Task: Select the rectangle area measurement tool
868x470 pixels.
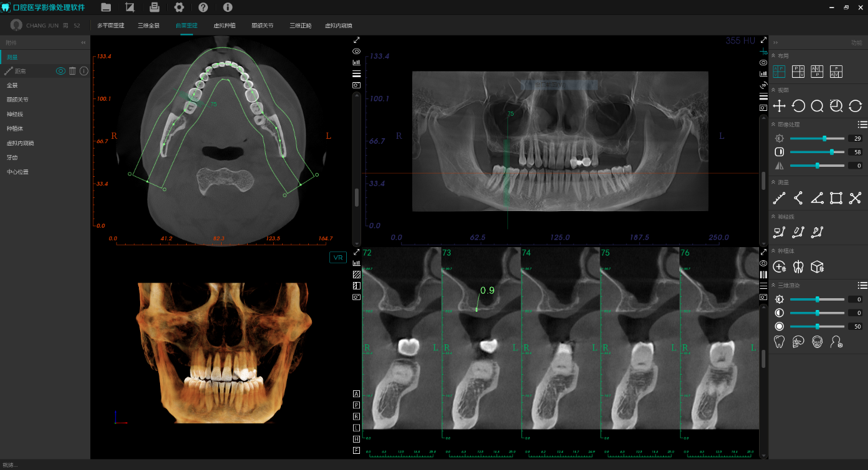Action: (836, 198)
